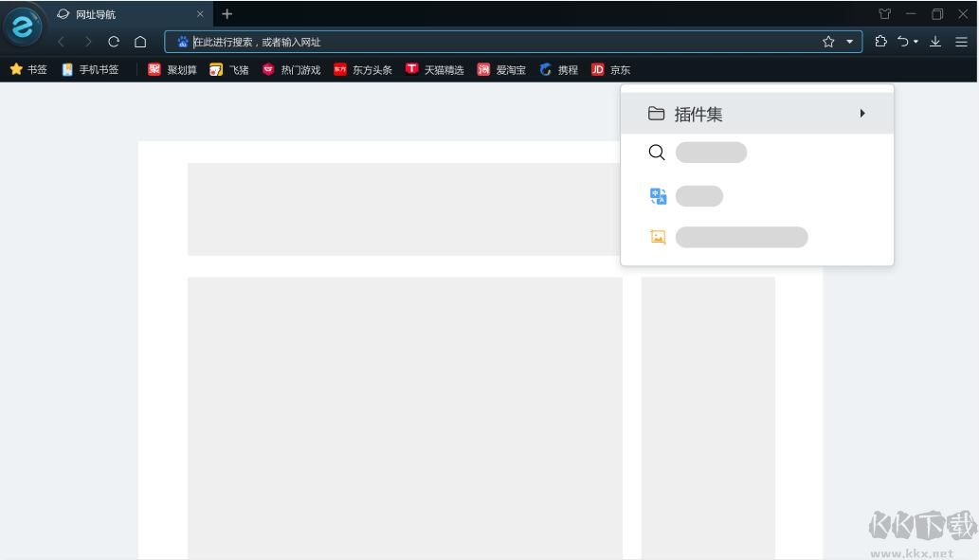979x560 pixels.
Task: Open the extensions puzzle icon
Action: click(x=881, y=41)
